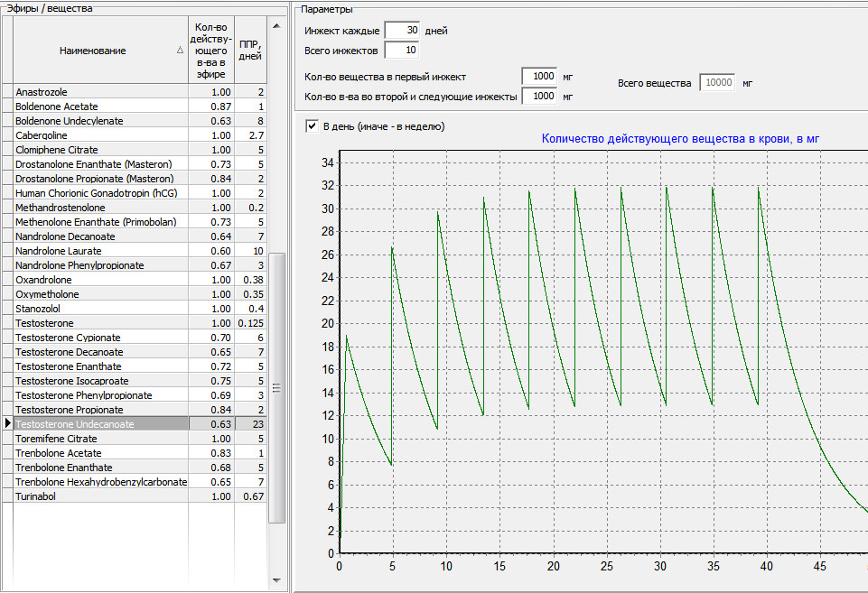Click the 'Всего вещества' total field
The width and height of the screenshot is (868, 593).
coord(715,82)
